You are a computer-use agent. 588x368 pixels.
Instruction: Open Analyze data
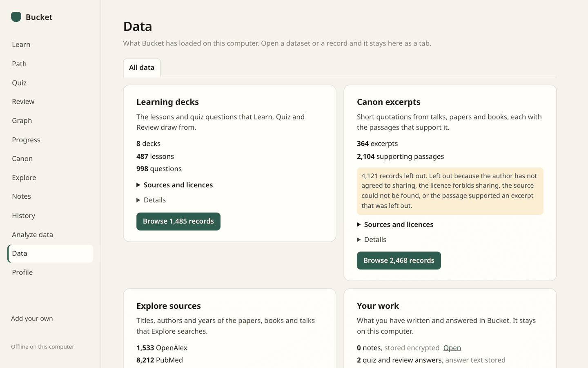pyautogui.click(x=50, y=235)
